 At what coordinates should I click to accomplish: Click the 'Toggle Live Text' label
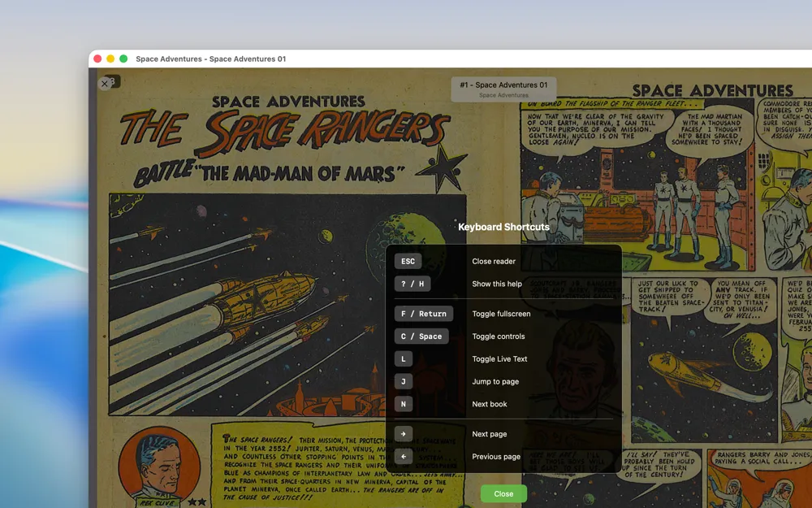[499, 358]
